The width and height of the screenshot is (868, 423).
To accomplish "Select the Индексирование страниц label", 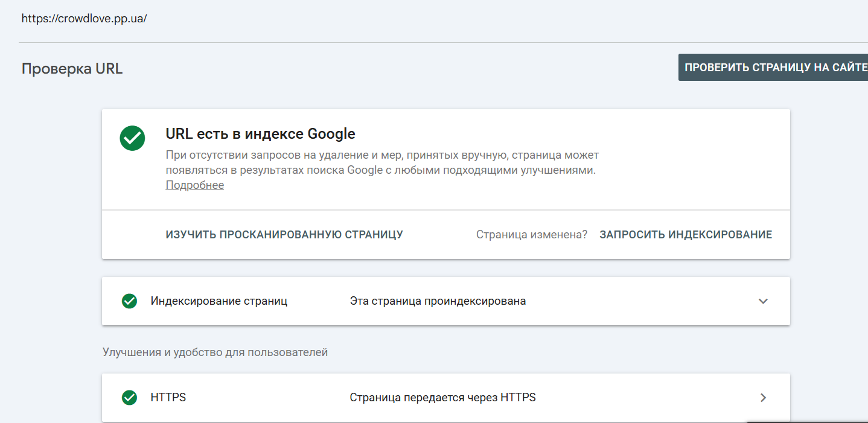I will [x=219, y=301].
